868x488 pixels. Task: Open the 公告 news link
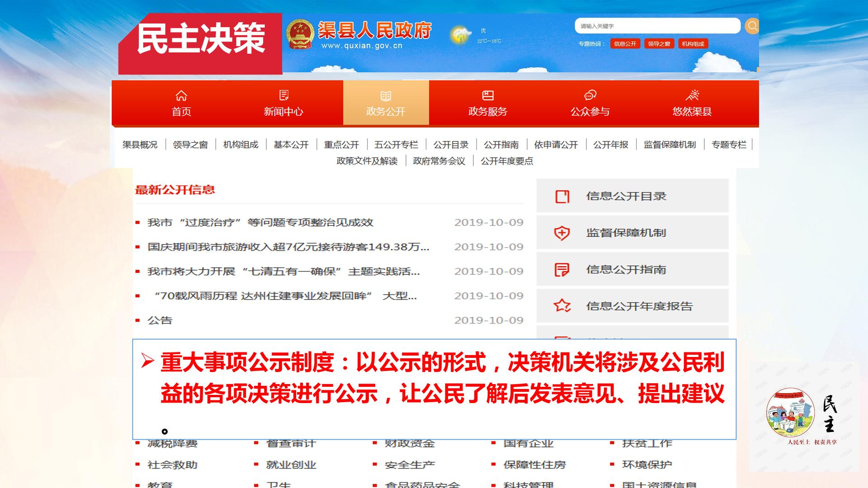click(160, 320)
